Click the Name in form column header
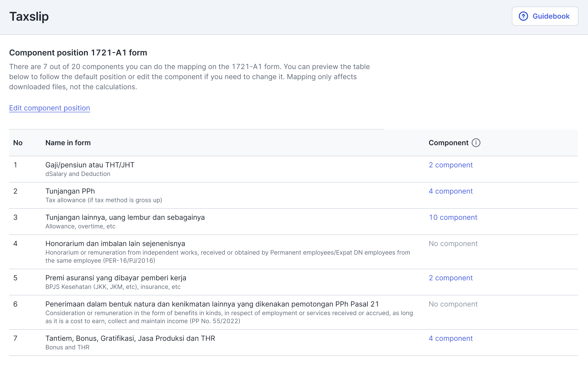This screenshot has height=365, width=588. [x=68, y=143]
